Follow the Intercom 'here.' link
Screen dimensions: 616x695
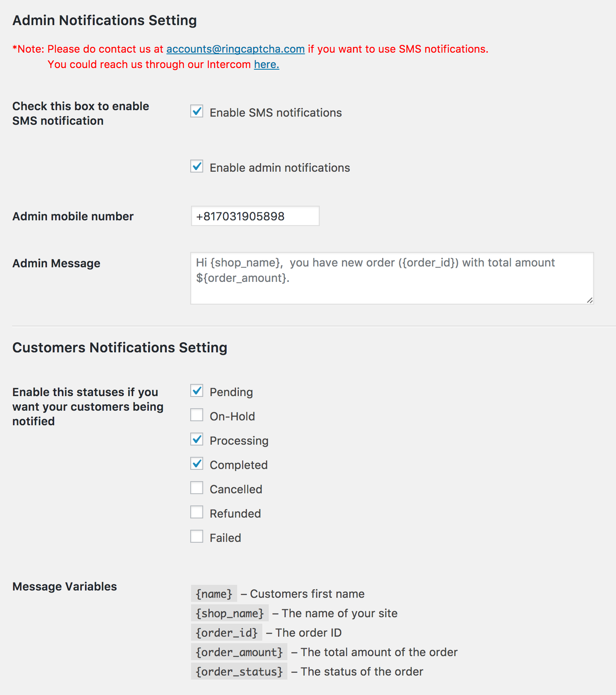tap(266, 64)
